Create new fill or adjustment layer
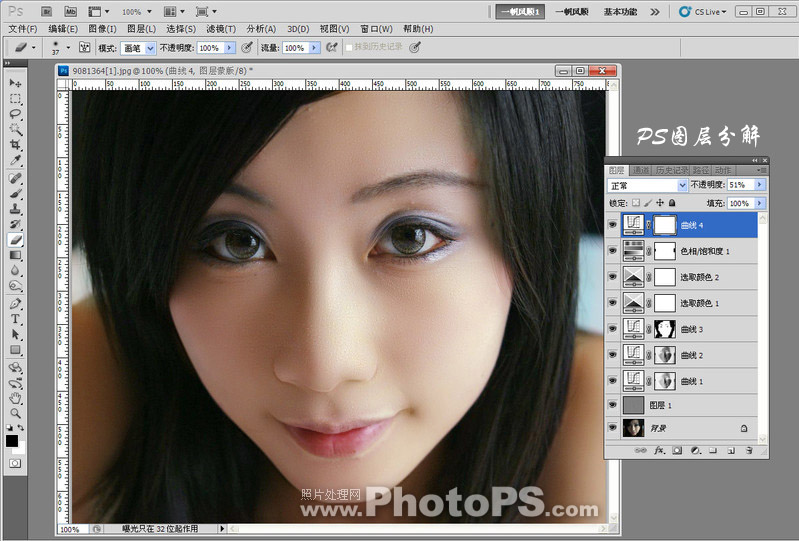The height and width of the screenshot is (541, 799). pyautogui.click(x=696, y=450)
